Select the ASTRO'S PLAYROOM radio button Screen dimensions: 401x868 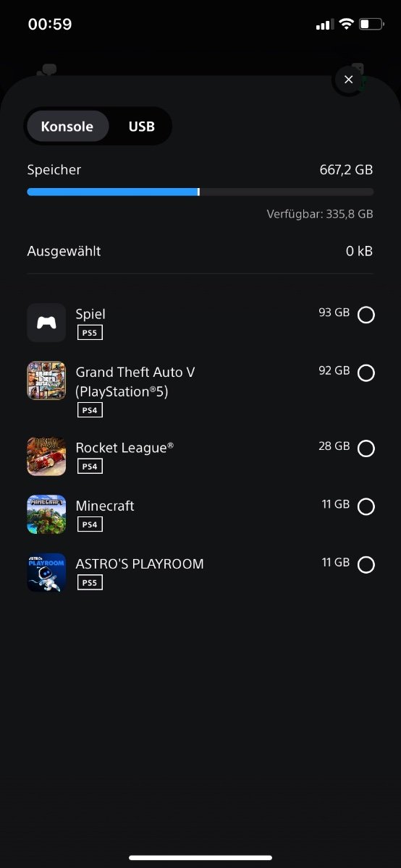(x=366, y=564)
